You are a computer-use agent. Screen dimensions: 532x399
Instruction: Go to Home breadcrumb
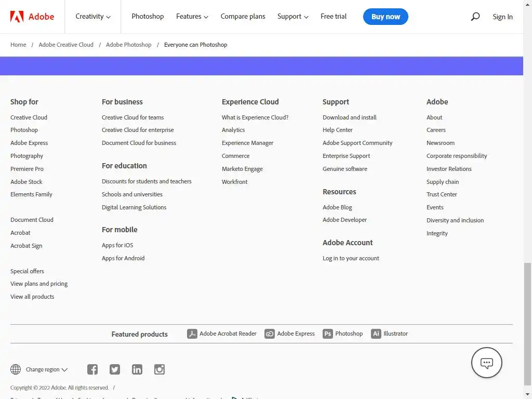pyautogui.click(x=18, y=45)
